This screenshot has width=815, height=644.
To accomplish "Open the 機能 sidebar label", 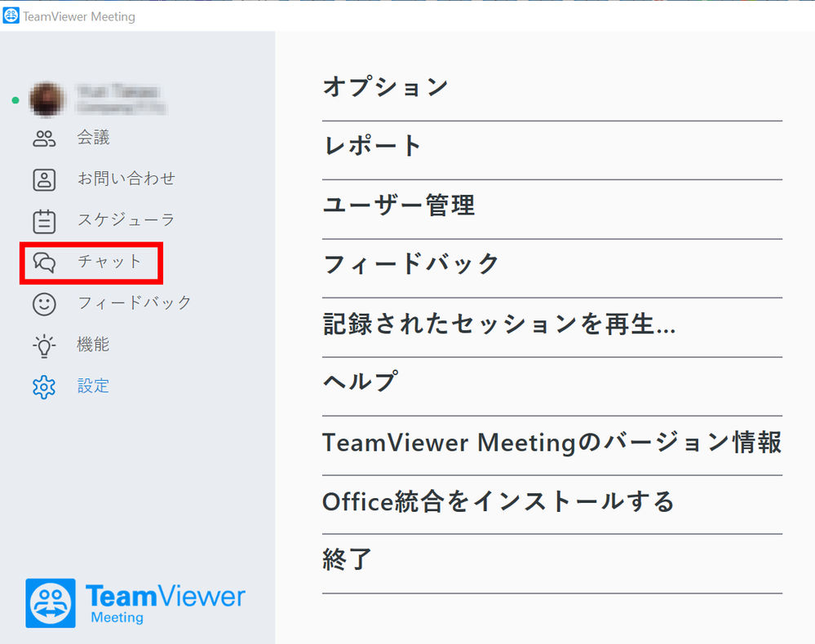I will (93, 344).
